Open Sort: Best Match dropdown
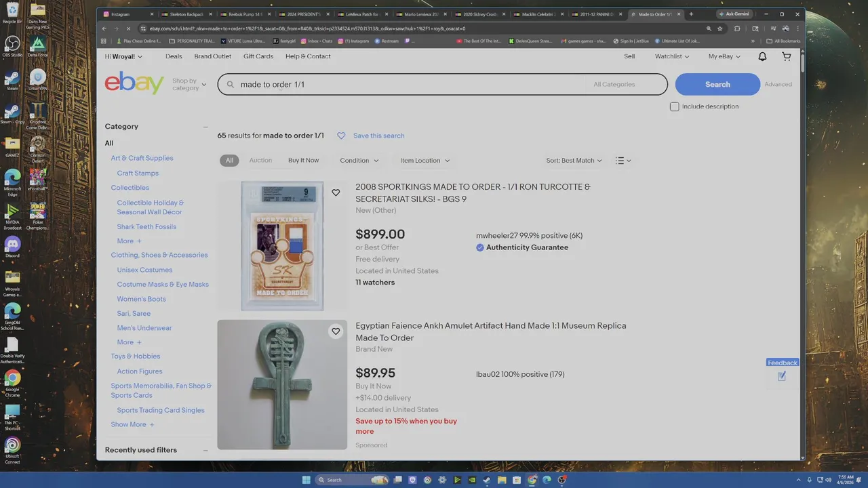This screenshot has height=488, width=868. click(574, 161)
